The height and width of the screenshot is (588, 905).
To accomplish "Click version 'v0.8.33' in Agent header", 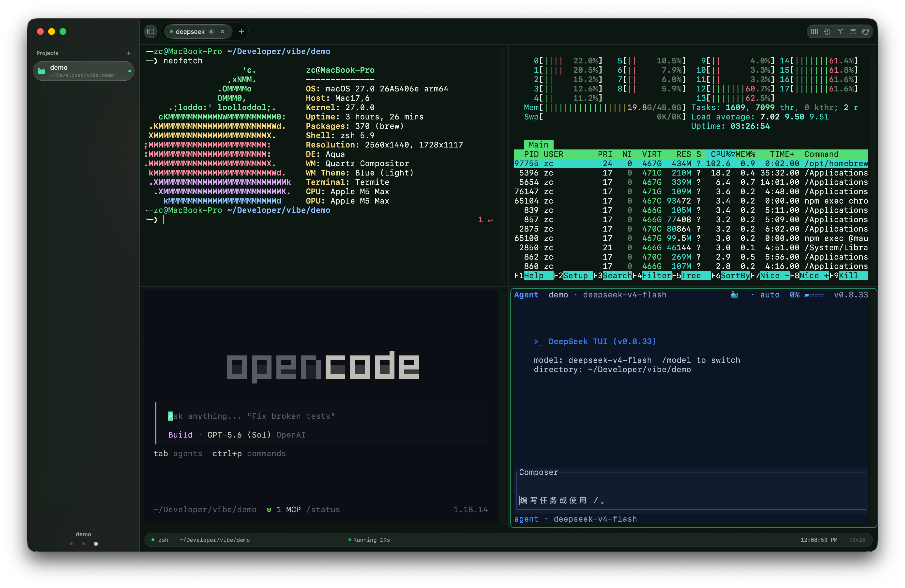I will coord(851,295).
